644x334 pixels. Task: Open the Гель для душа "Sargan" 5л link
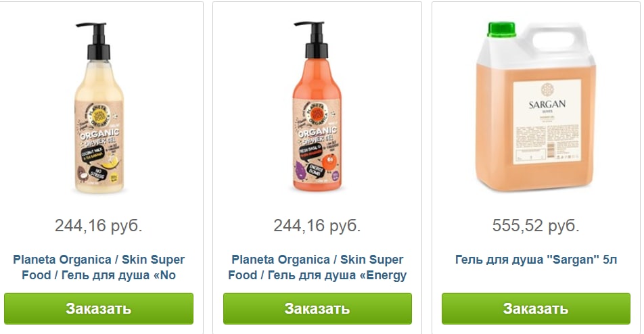coord(536,260)
